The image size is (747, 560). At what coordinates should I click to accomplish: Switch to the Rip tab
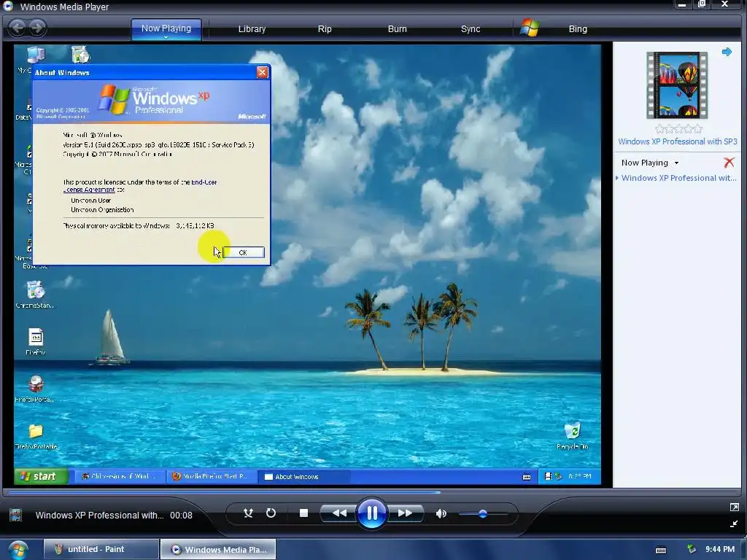(325, 29)
